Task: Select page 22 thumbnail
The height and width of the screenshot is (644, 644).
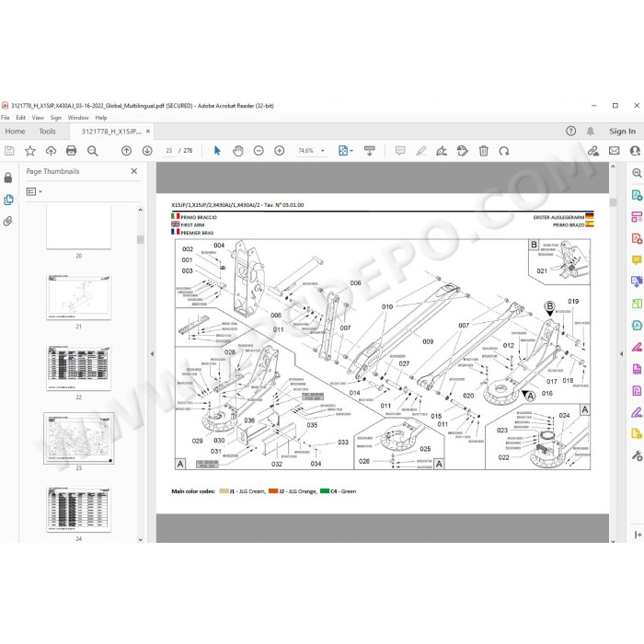Action: pyautogui.click(x=78, y=368)
